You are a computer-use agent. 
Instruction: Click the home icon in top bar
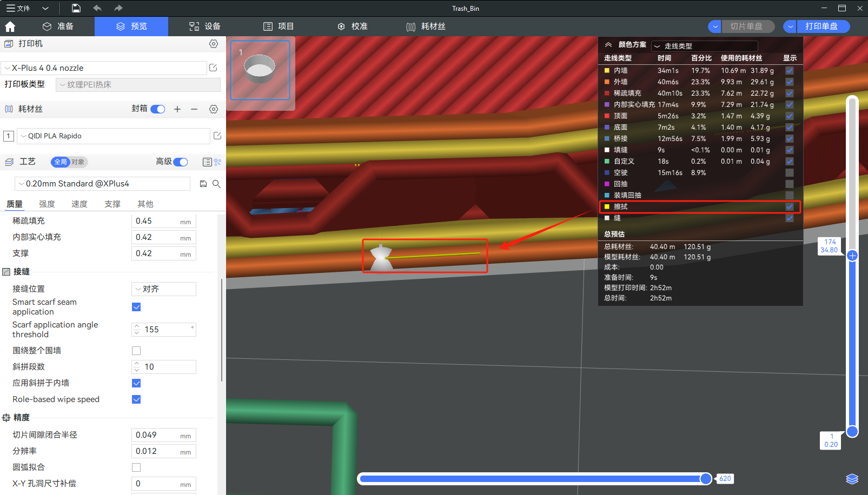tap(10, 26)
